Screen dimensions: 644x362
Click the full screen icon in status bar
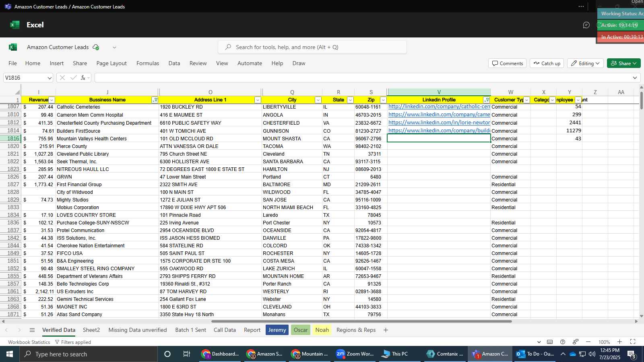(x=633, y=342)
